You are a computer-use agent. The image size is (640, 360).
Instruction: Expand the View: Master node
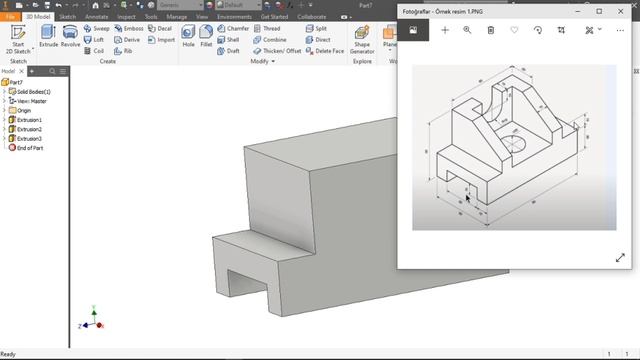(4, 101)
